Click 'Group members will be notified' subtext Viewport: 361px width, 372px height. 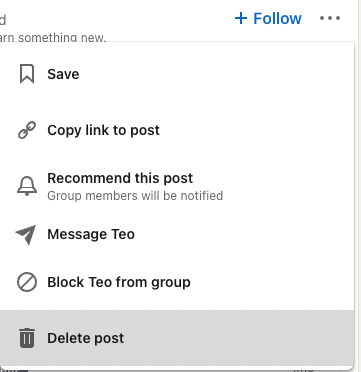[135, 196]
